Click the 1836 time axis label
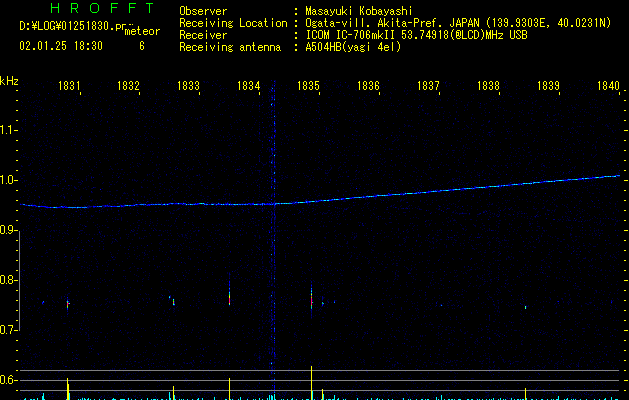Viewport: 629px width, 400px height. click(x=368, y=86)
